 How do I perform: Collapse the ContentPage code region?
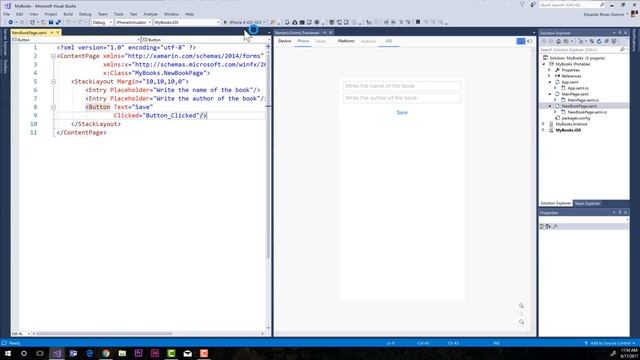coord(53,56)
